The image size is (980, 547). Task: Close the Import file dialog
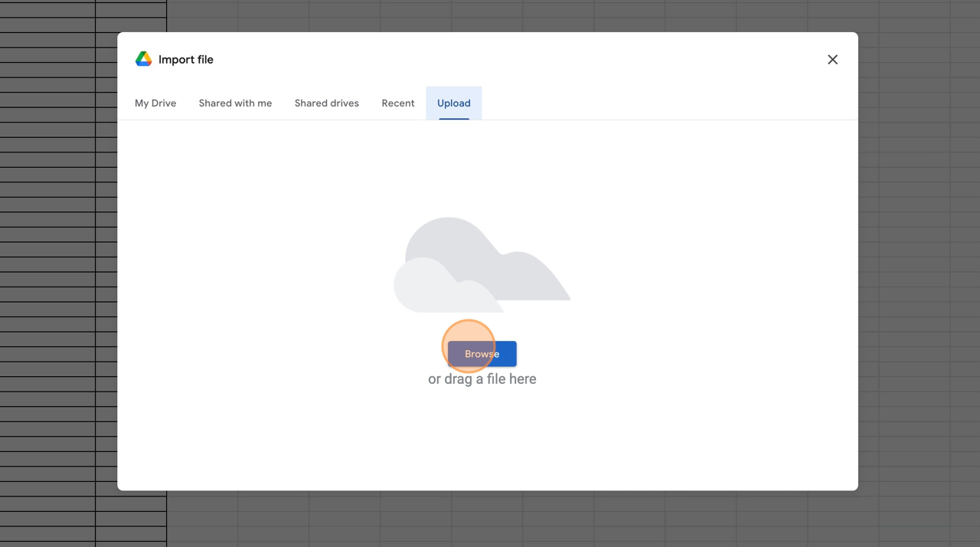click(x=832, y=60)
